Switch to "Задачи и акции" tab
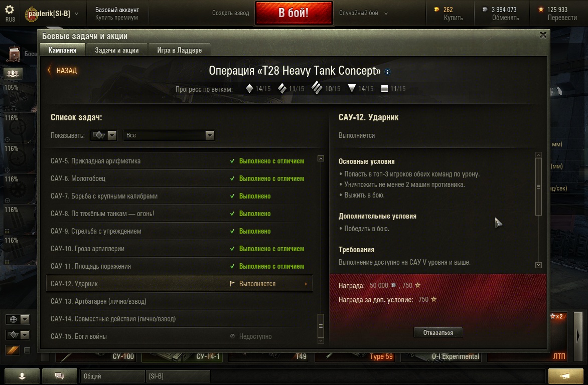The height and width of the screenshot is (385, 588). [x=116, y=50]
